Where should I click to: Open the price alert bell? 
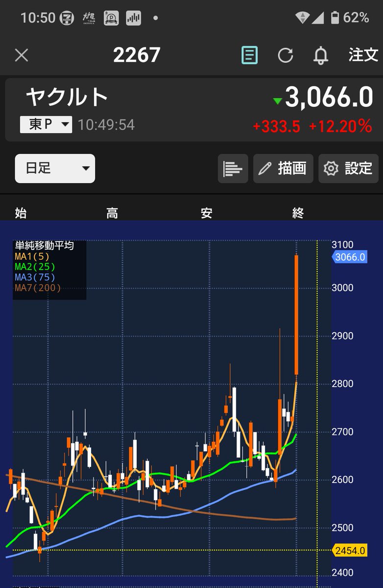pos(321,55)
